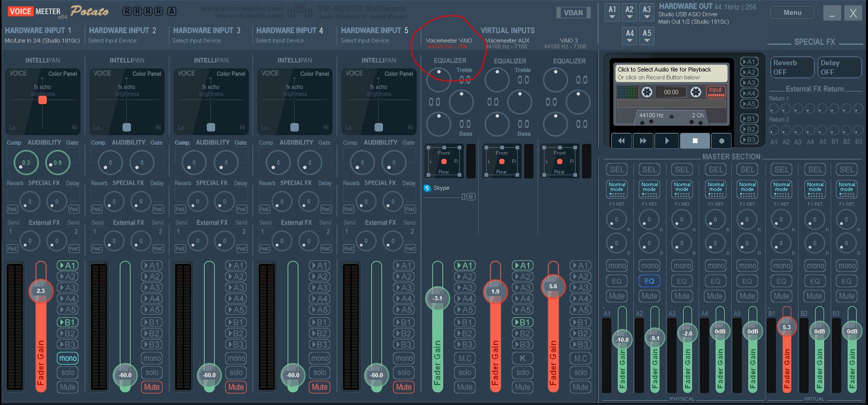Toggle B1 routing on Voicemeeter AUX strip

tap(522, 322)
